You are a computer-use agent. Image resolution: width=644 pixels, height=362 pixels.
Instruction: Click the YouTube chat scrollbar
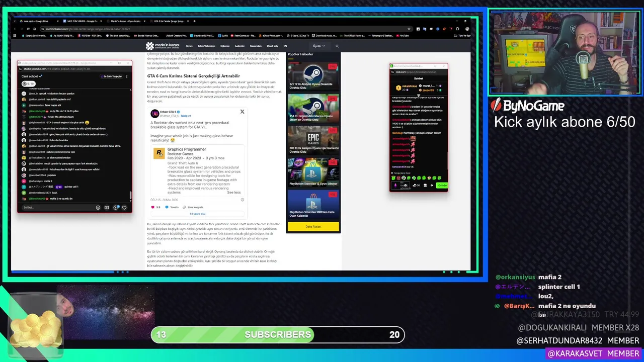[130, 195]
